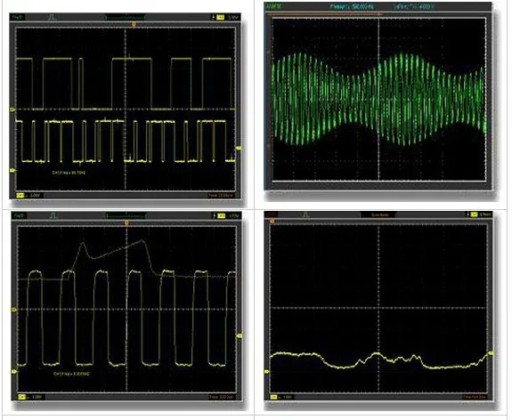Click CH1 frequency readout in bottom-left scope
The image size is (512, 420).
pyautogui.click(x=71, y=374)
